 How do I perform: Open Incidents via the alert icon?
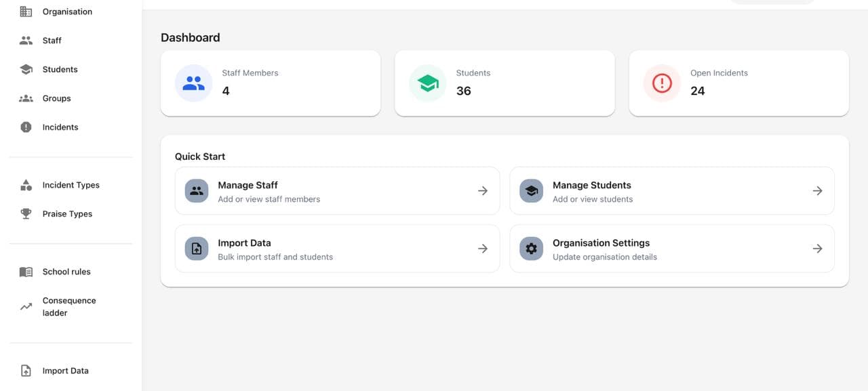click(x=26, y=127)
